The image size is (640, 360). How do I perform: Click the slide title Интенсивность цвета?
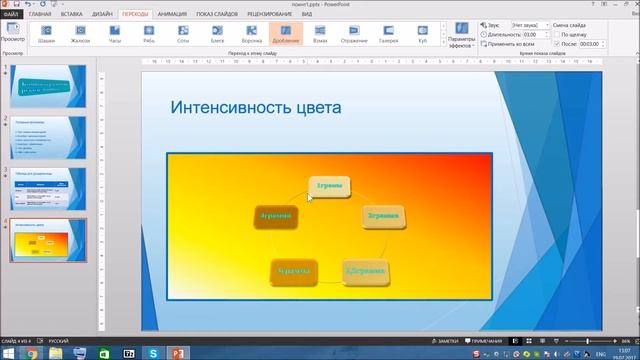click(256, 107)
